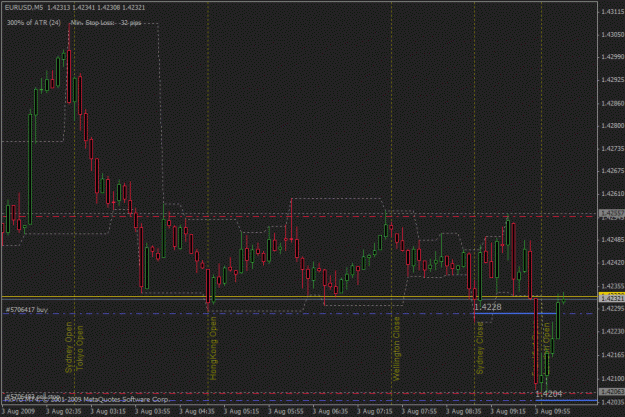This screenshot has width=625, height=417.
Task: Click the 1.42230 price scale value
Action: pos(613,331)
